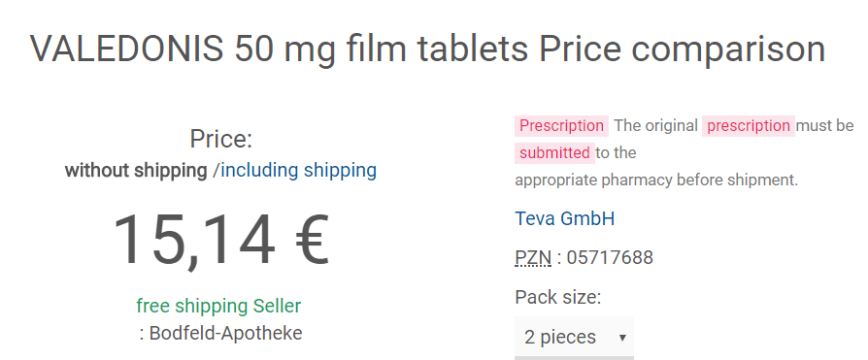Click the 'The original' text after badge
Screen dimensions: 868x360
click(x=655, y=126)
